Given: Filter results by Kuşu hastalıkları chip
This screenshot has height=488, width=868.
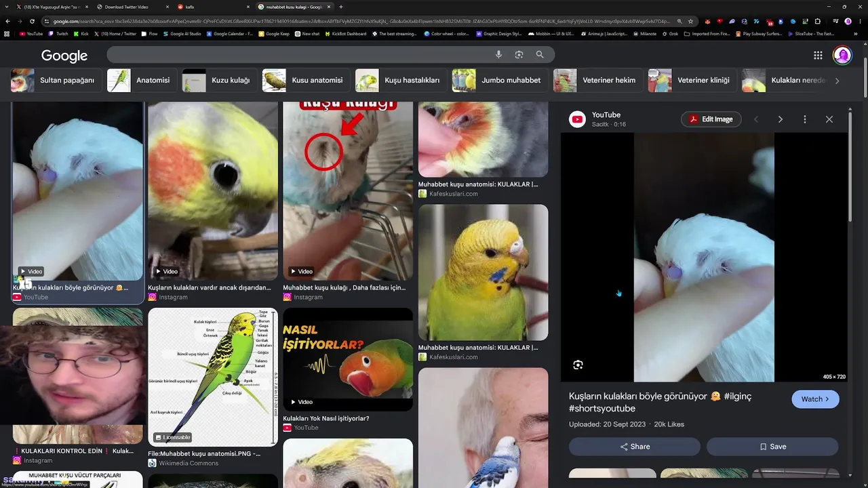Looking at the screenshot, I should click(x=401, y=80).
